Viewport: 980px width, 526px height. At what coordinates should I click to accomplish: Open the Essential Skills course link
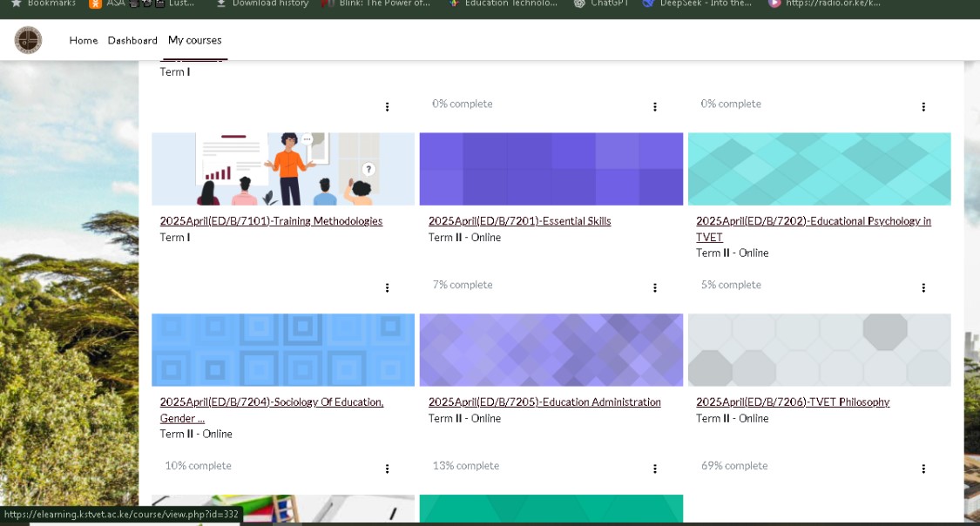(x=519, y=221)
